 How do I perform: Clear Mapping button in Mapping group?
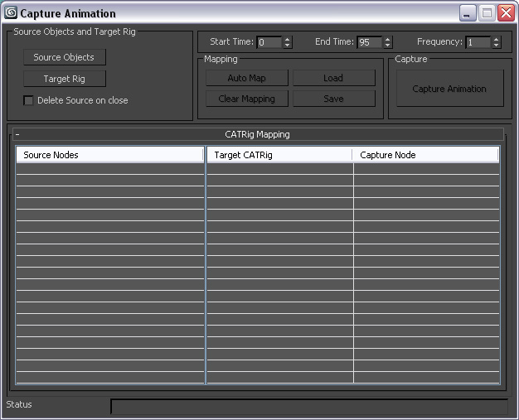pyautogui.click(x=247, y=99)
